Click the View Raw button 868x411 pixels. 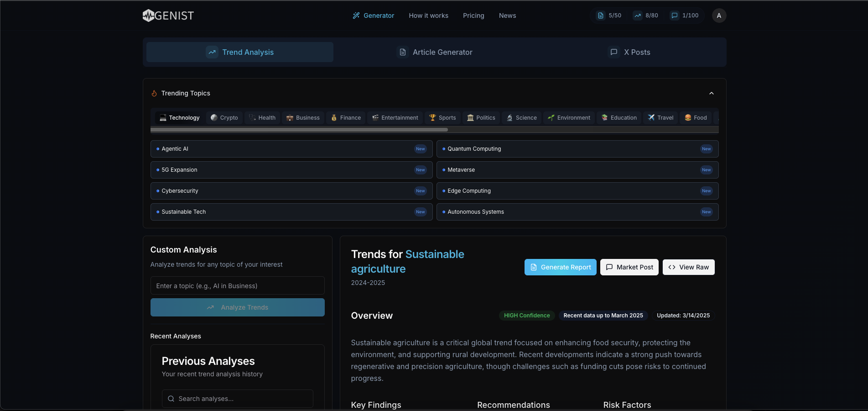[x=688, y=267]
